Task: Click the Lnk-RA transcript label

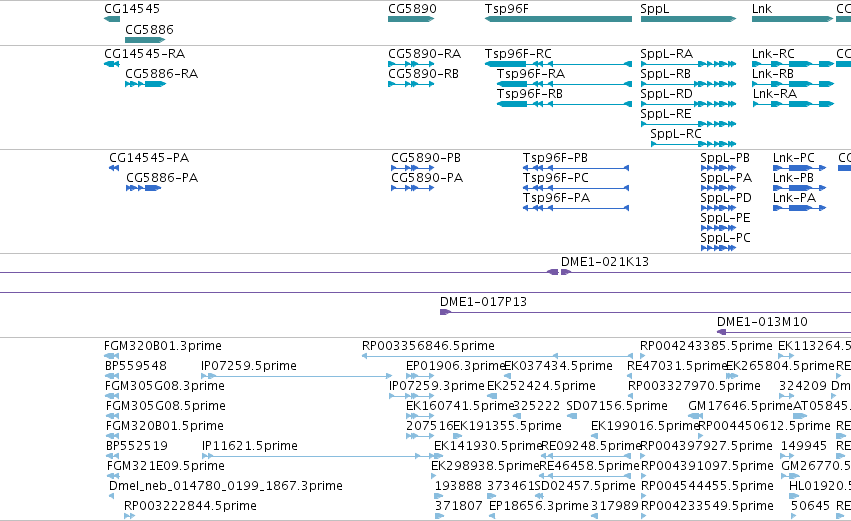Action: tap(775, 94)
